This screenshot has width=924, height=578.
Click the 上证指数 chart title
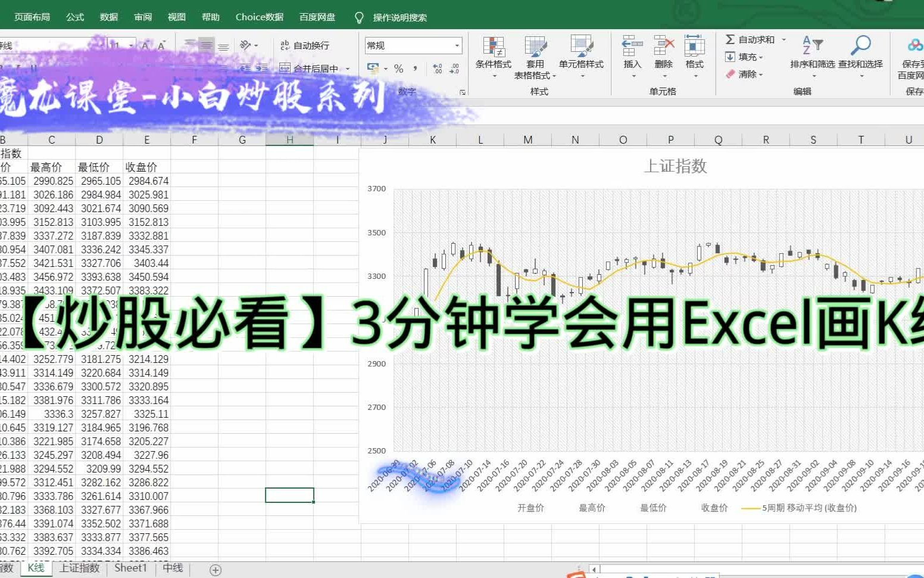coord(675,166)
